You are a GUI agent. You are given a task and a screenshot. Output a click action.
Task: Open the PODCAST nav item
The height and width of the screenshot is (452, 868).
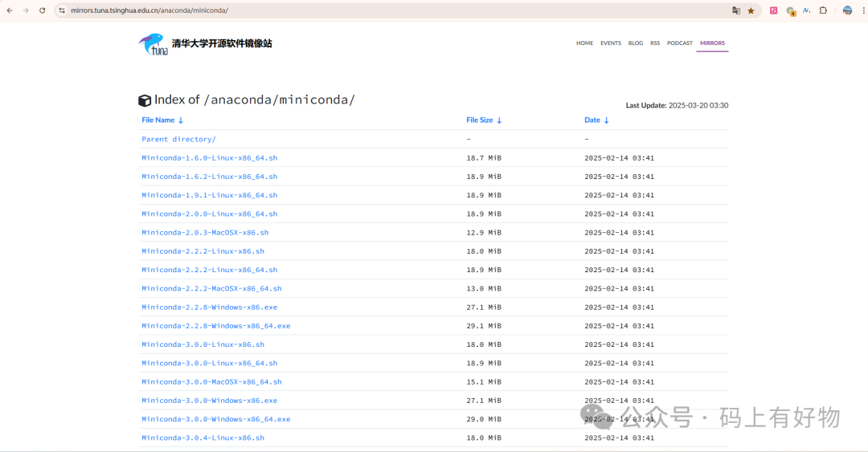click(x=680, y=43)
